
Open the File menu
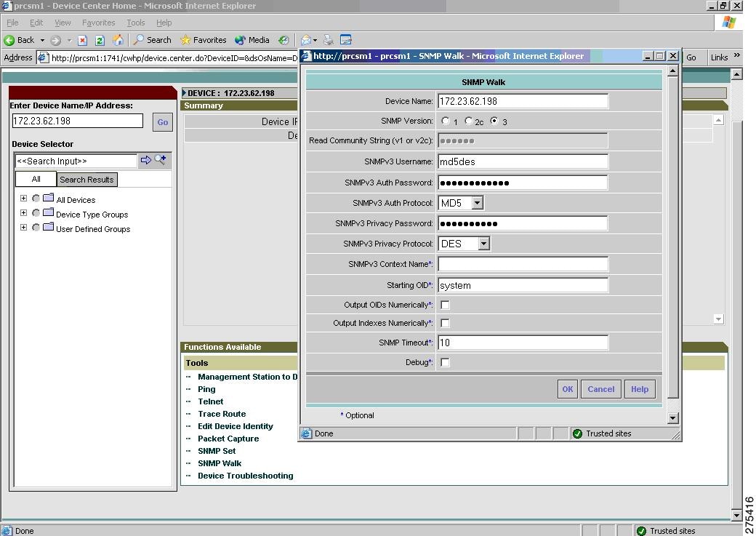(12, 23)
